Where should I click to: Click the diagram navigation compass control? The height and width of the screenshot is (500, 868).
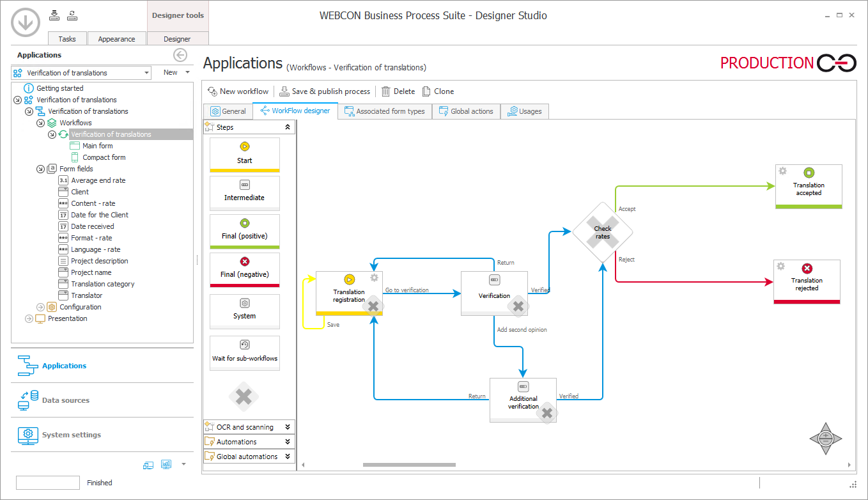coord(825,439)
